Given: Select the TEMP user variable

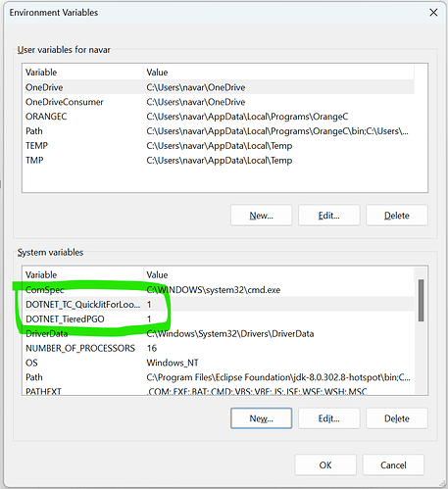Looking at the screenshot, I should (x=220, y=146).
